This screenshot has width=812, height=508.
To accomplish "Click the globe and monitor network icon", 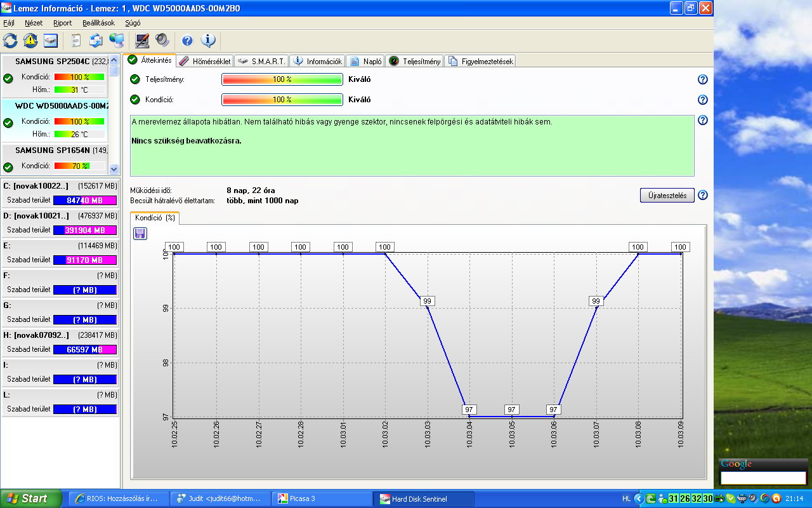I will coord(117,41).
